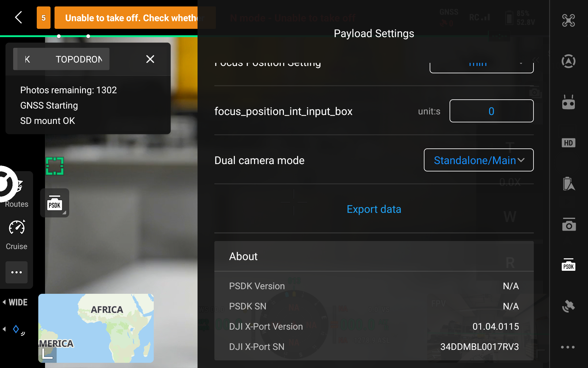Open battery settings icon
588x368 pixels.
[x=568, y=184]
